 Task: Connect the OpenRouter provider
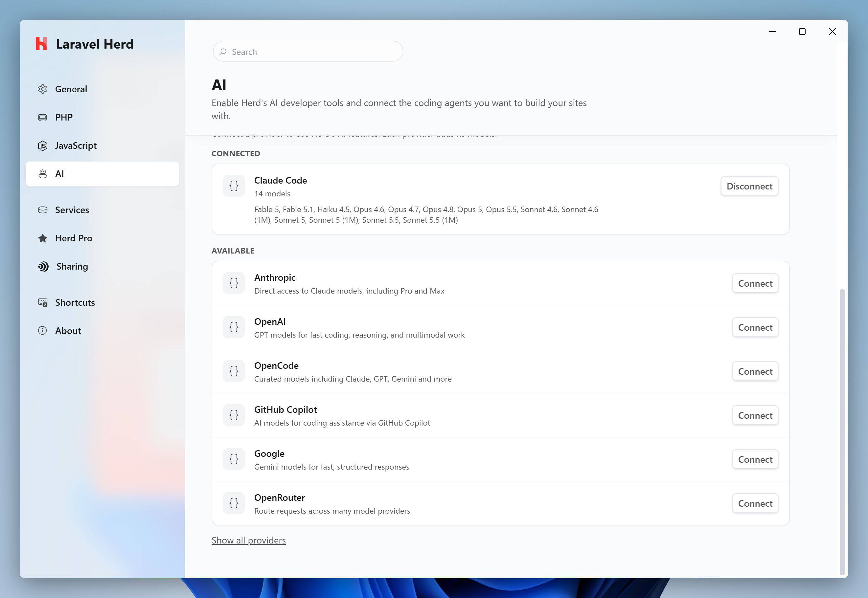tap(755, 503)
